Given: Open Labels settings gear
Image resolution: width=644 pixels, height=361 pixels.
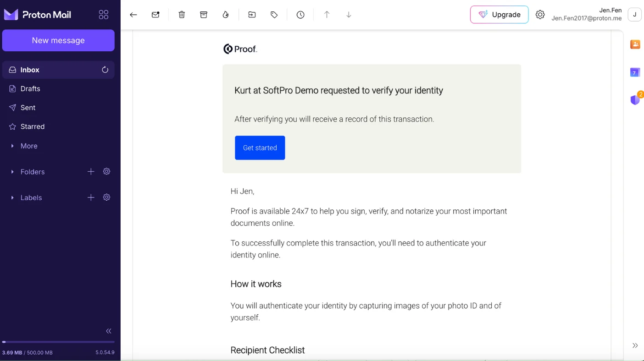Looking at the screenshot, I should point(107,197).
